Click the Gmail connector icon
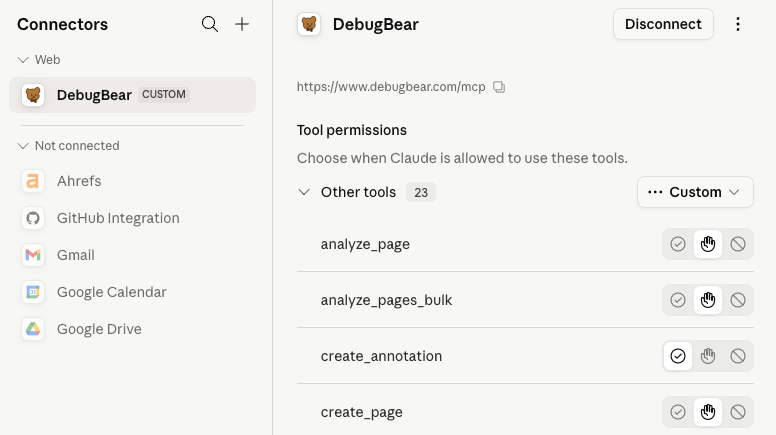Image resolution: width=776 pixels, height=435 pixels. coord(33,255)
